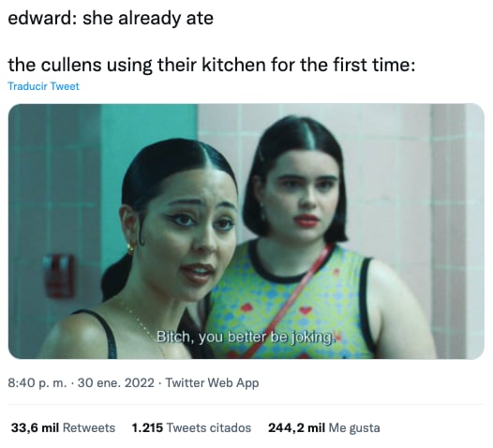
Task: Click the word 'Retweets' label
Action: tap(89, 427)
